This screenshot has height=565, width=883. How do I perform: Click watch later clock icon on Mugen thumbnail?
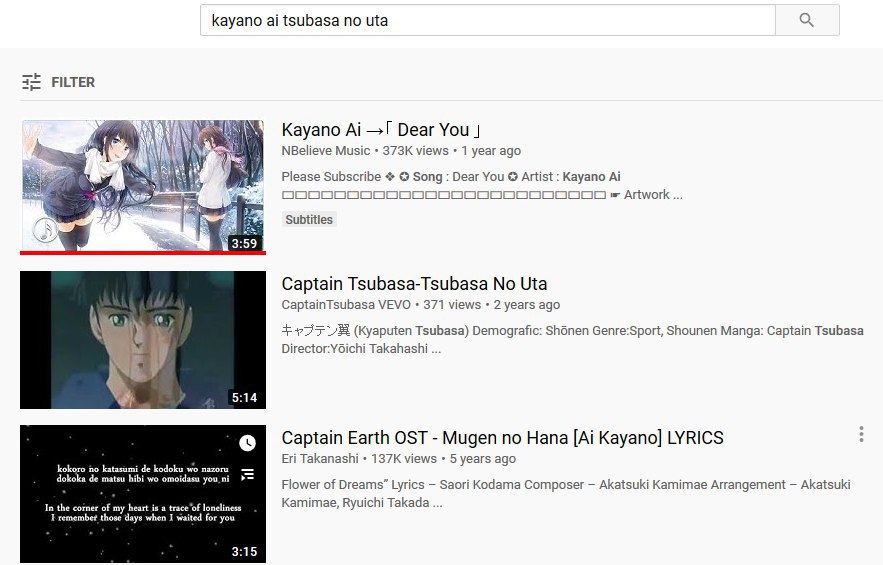click(247, 443)
